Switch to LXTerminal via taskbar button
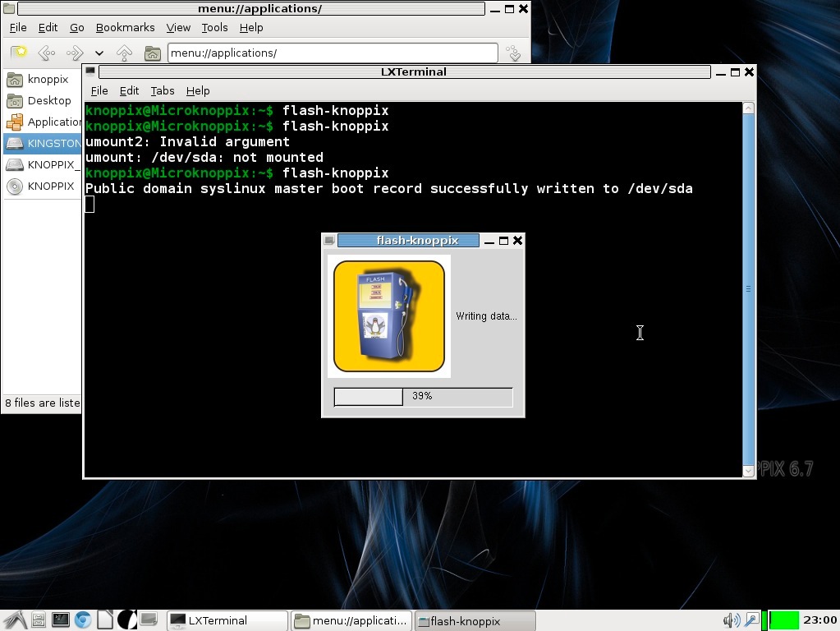The width and height of the screenshot is (840, 631). 227,621
